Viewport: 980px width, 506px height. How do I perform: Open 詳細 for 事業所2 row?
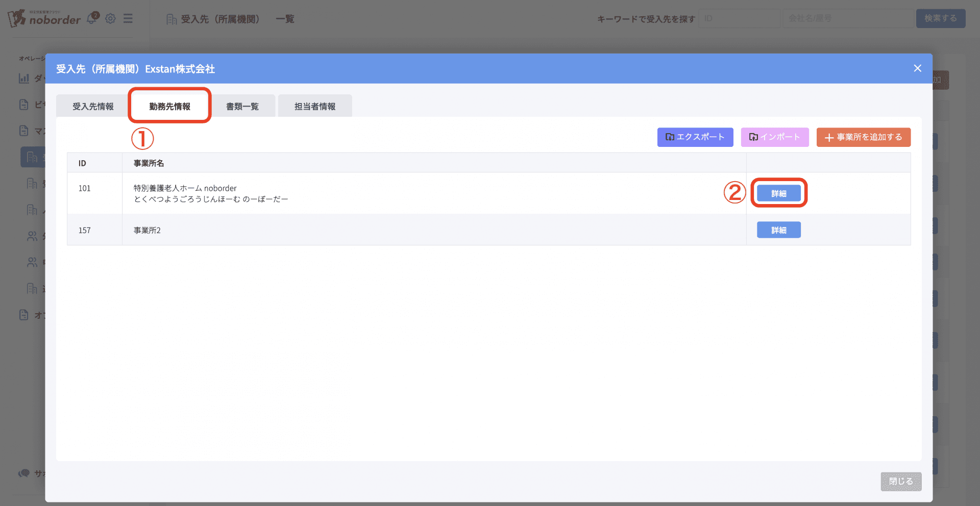coord(778,230)
